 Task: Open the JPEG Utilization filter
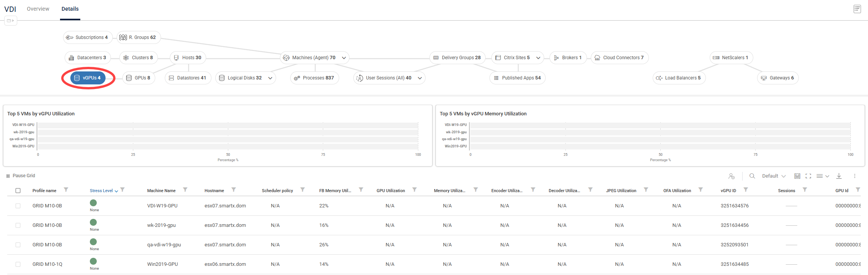[x=646, y=189]
